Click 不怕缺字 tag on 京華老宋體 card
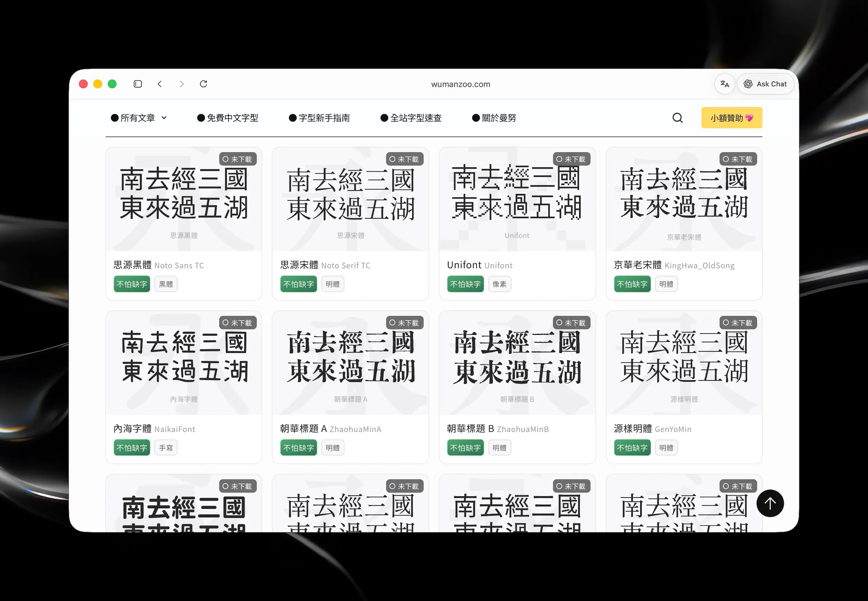 [x=632, y=284]
